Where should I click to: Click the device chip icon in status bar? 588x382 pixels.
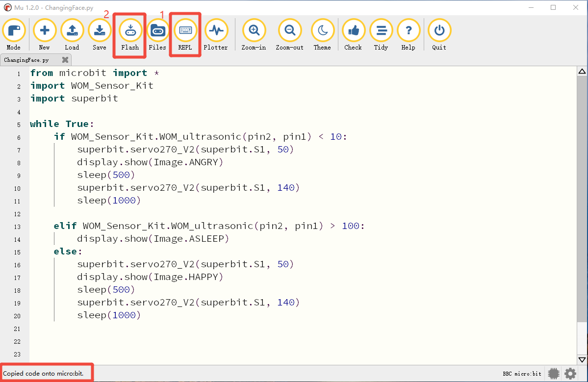click(x=554, y=373)
